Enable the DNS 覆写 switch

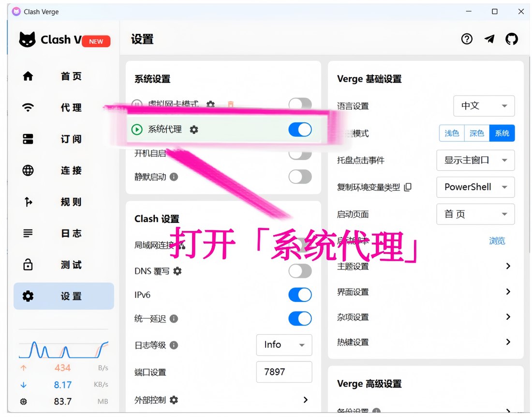[300, 271]
